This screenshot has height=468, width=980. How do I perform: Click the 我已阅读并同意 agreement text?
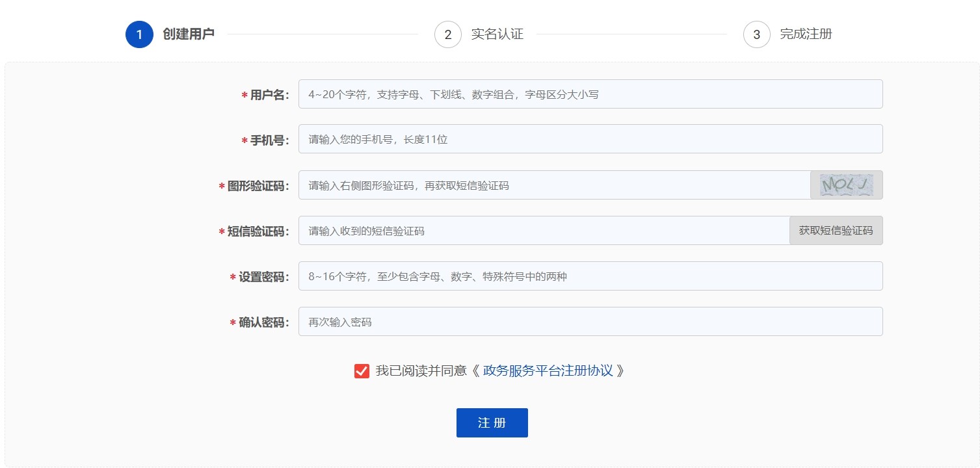(423, 370)
